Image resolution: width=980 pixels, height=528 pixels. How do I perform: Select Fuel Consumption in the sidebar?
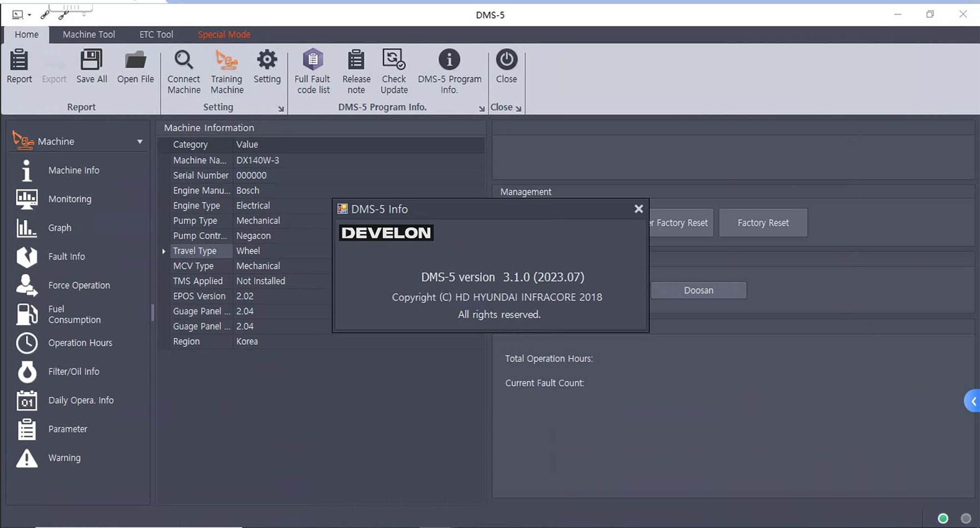73,314
